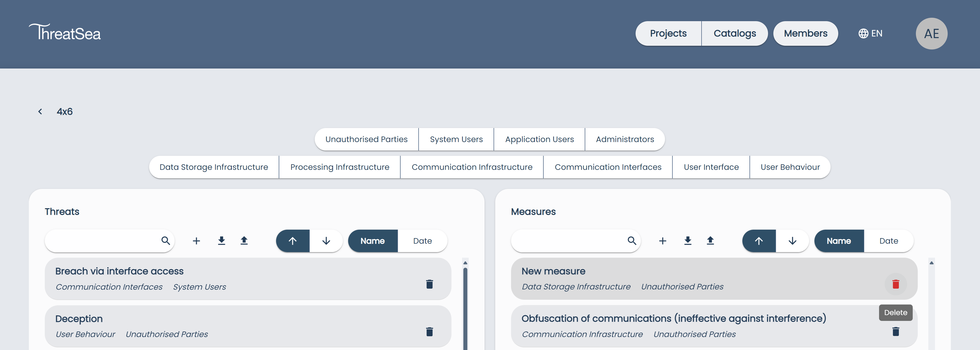980x350 pixels.
Task: Delete the New measure entry
Action: point(895,284)
